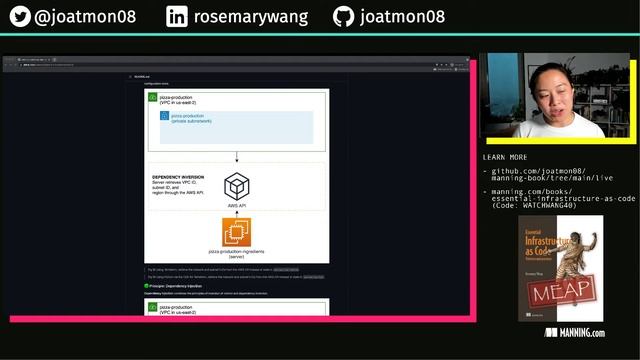This screenshot has height=360, width=640.
Task: Click the blue private subnet lock icon
Action: click(x=164, y=116)
